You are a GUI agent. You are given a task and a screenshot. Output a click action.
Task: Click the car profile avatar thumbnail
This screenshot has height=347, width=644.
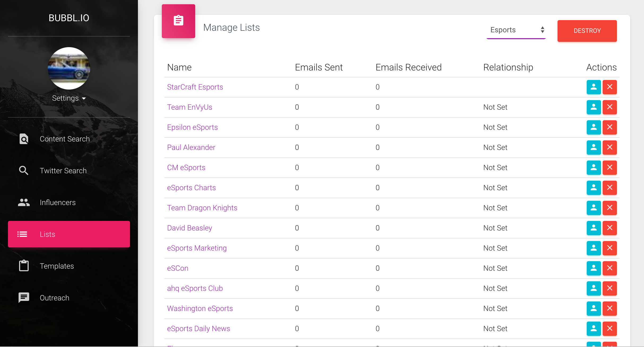(69, 68)
